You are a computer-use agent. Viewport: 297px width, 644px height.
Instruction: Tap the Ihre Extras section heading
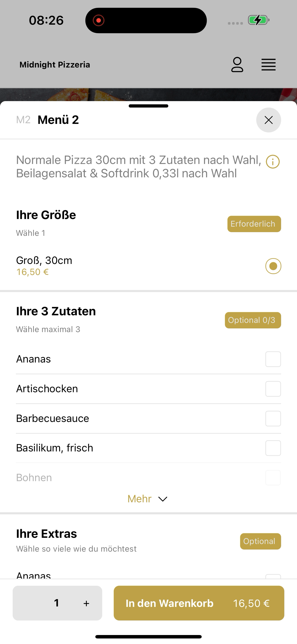coord(47,534)
